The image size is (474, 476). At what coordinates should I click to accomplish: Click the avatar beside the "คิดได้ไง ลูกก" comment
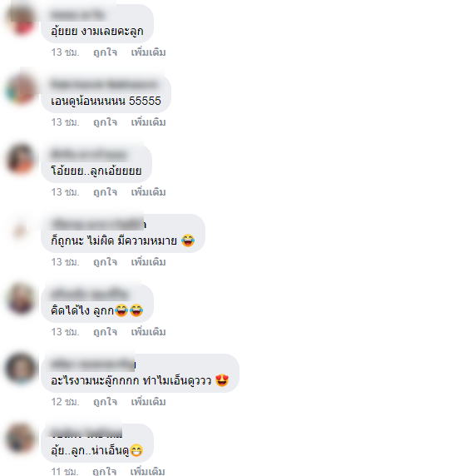coord(21,299)
